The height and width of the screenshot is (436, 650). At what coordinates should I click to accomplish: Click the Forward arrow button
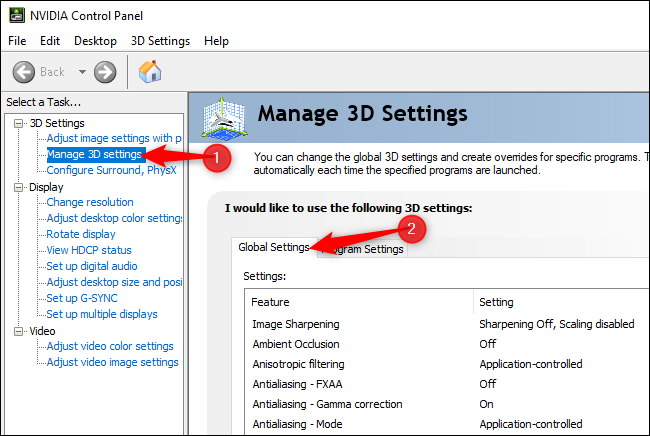click(105, 71)
